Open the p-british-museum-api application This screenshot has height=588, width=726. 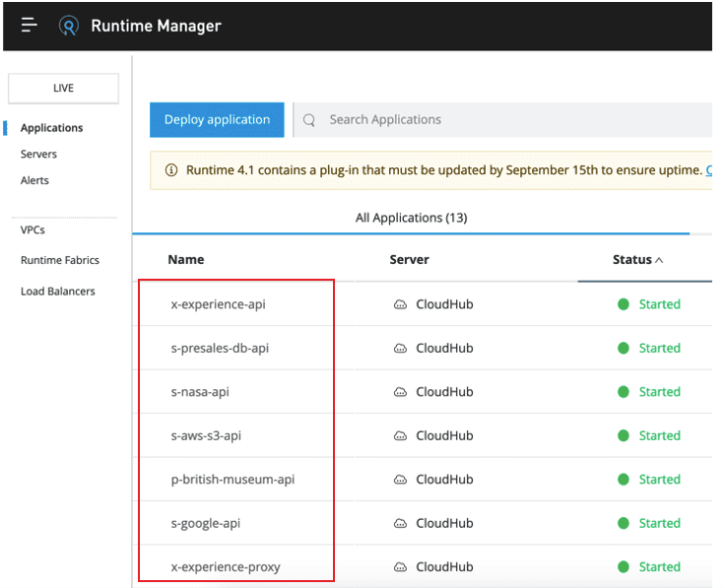tap(232, 480)
